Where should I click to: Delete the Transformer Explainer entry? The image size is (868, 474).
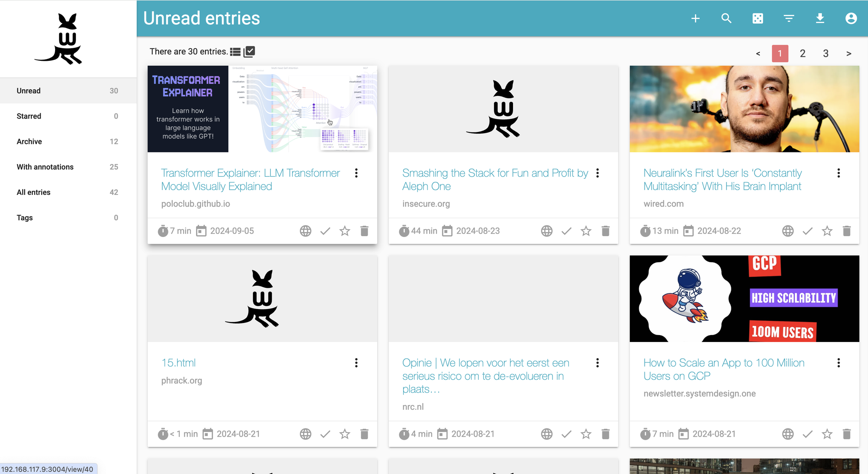364,231
